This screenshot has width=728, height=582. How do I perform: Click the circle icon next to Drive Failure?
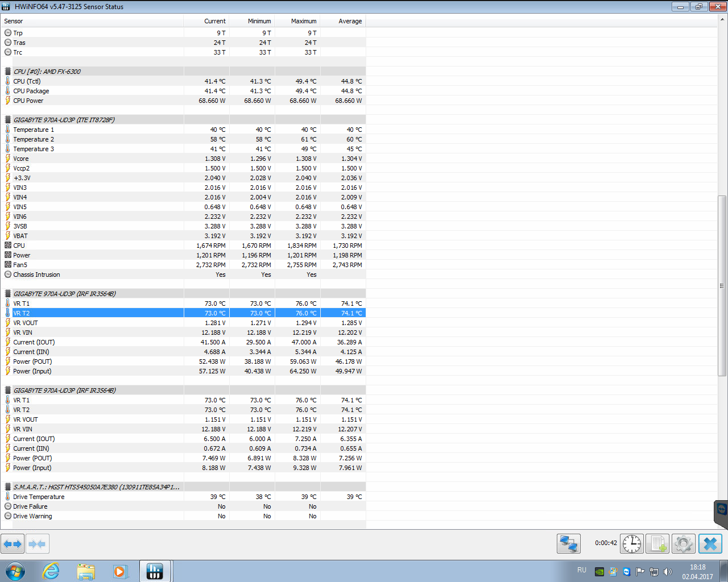pos(8,506)
